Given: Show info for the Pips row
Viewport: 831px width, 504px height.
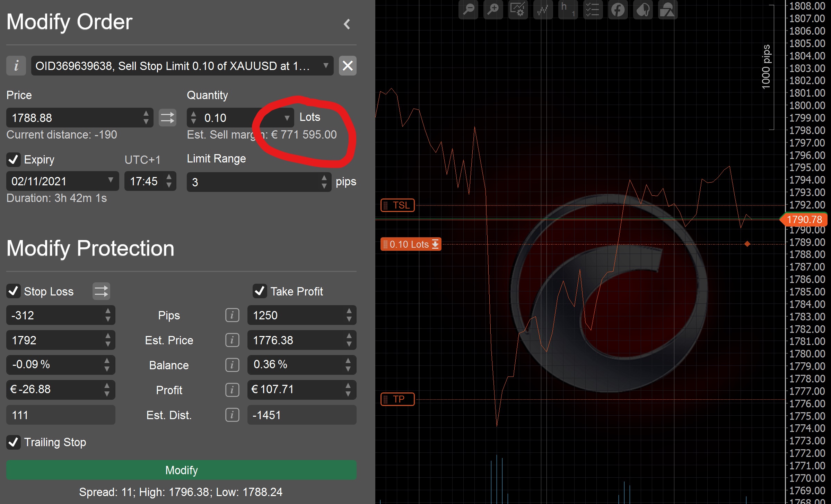Looking at the screenshot, I should click(232, 315).
